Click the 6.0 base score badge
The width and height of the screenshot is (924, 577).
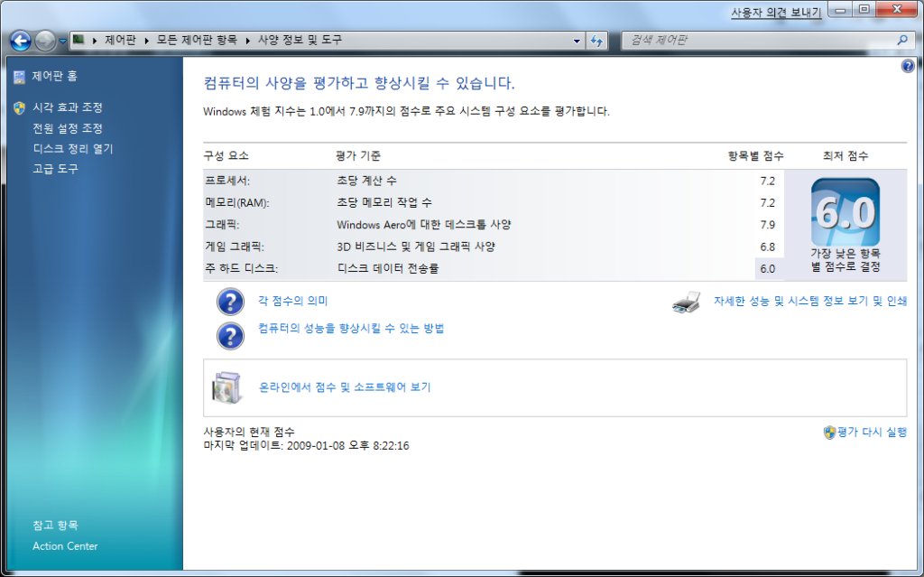coord(845,212)
